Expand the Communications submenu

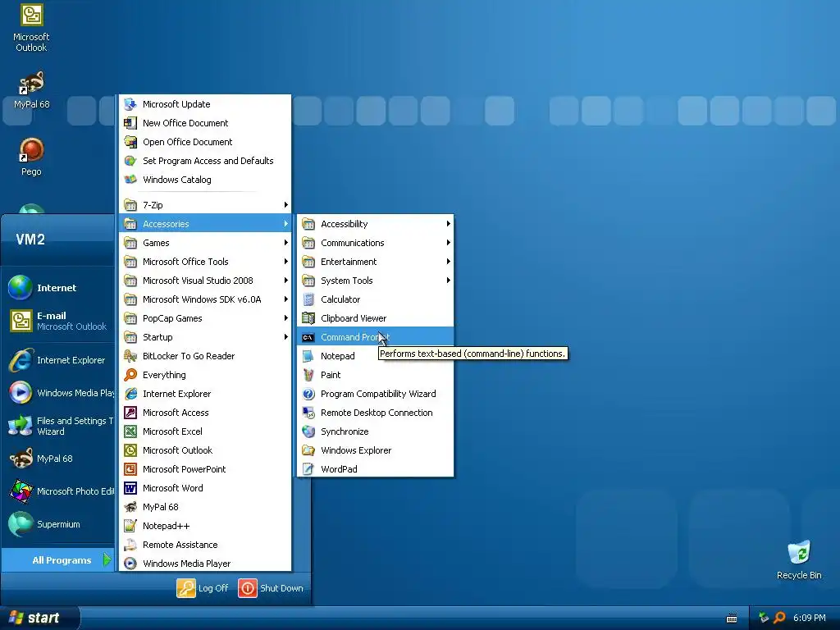tap(375, 243)
